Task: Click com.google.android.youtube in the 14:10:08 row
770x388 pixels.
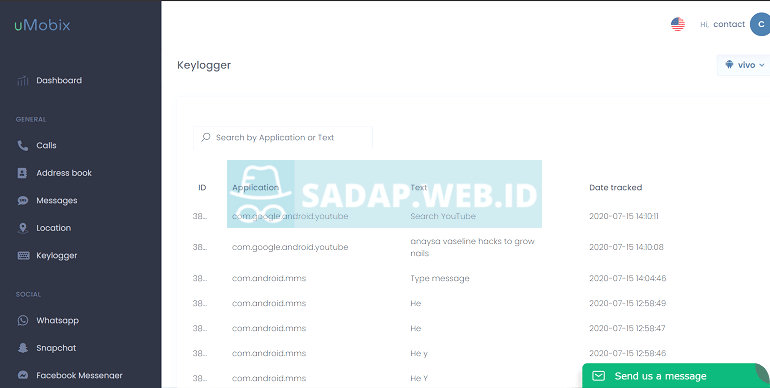Action: (290, 247)
